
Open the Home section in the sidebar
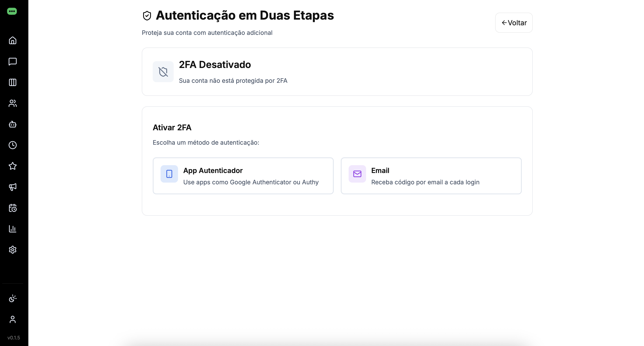(12, 41)
